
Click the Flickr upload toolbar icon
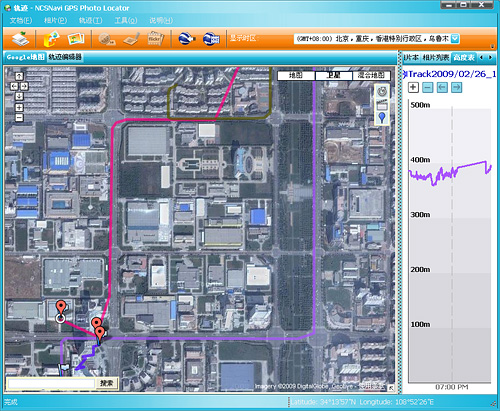point(155,39)
